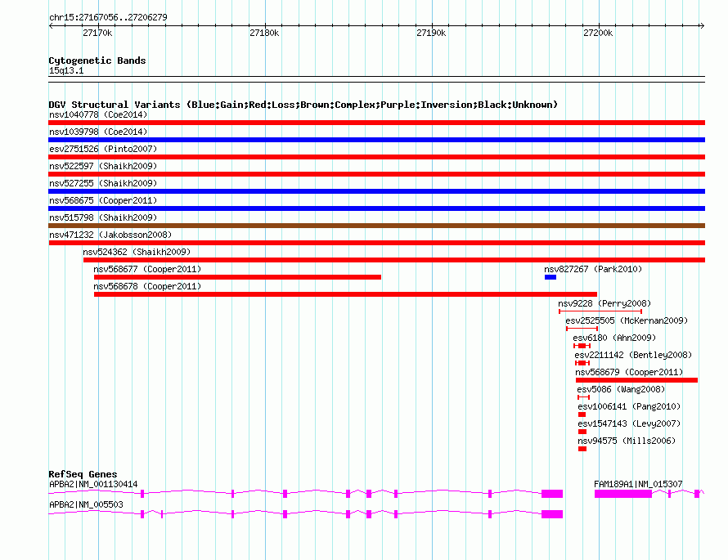Select the esv1547143 small red block

(582, 432)
